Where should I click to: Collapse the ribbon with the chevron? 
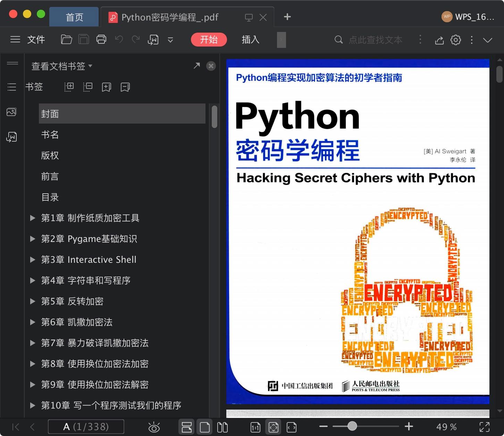click(488, 40)
